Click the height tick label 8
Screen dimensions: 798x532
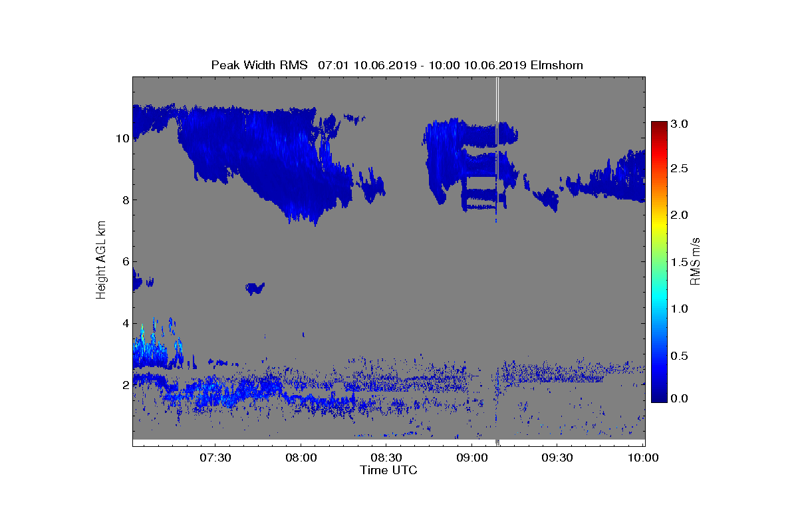124,200
